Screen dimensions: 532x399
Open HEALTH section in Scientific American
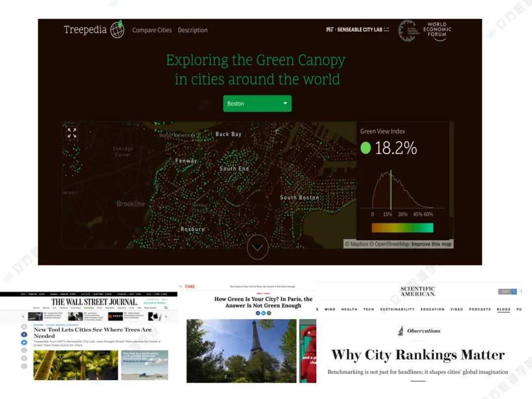(349, 309)
